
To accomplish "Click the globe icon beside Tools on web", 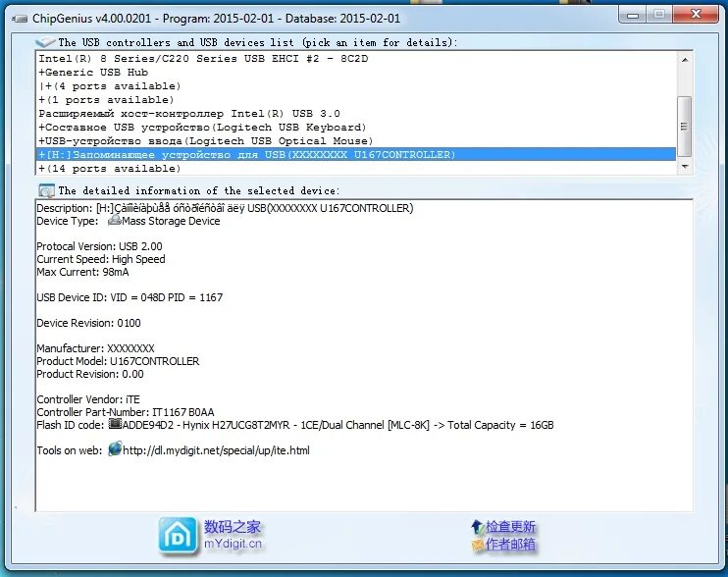I will (x=115, y=448).
